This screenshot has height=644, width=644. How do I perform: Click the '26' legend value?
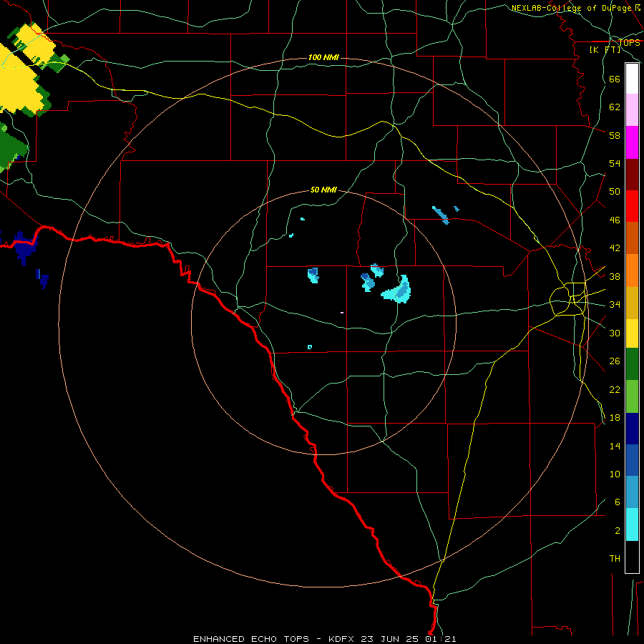click(615, 361)
